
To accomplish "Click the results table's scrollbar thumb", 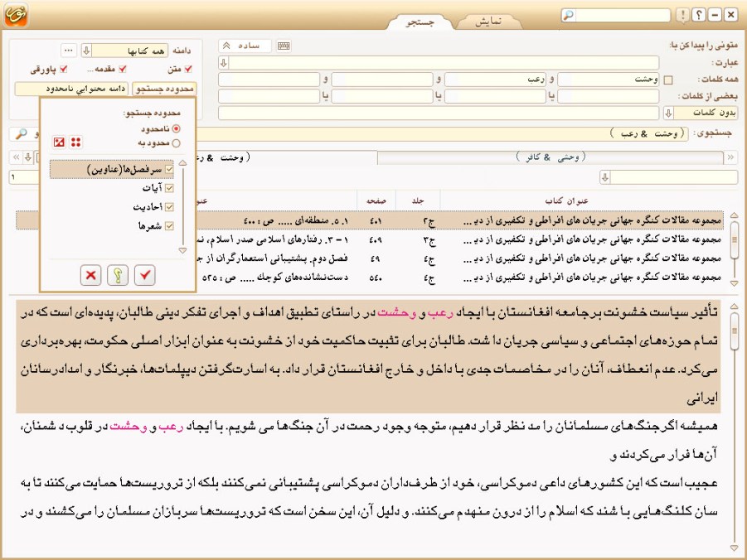I will pyautogui.click(x=734, y=239).
